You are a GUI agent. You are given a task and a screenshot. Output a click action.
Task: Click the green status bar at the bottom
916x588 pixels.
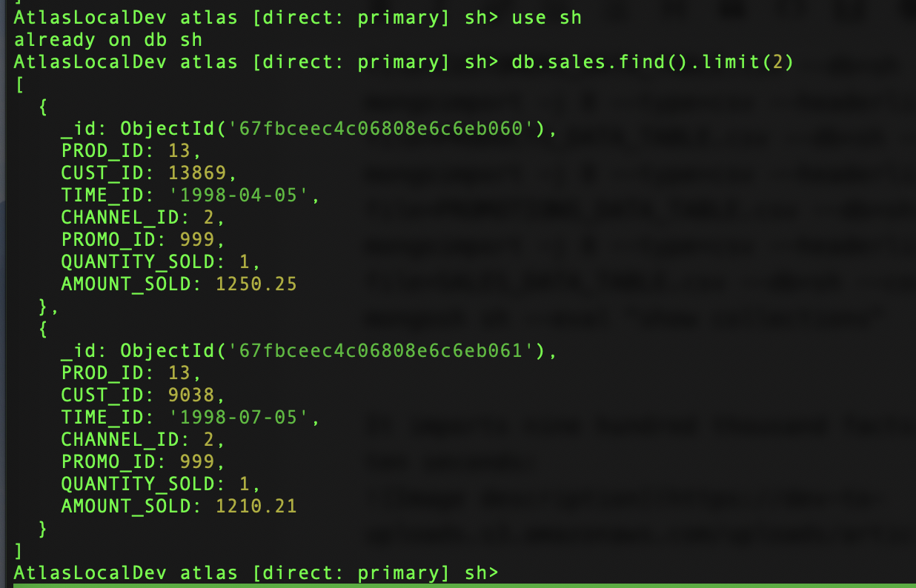point(465,585)
